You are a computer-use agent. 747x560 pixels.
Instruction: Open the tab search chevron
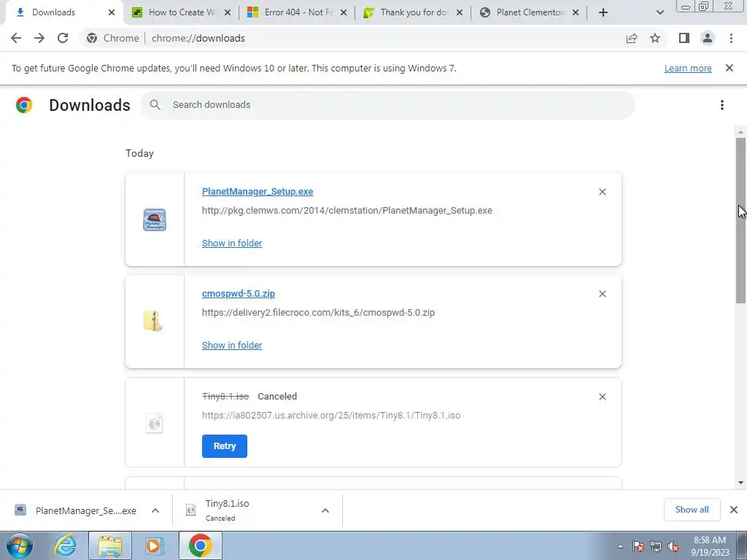(659, 12)
